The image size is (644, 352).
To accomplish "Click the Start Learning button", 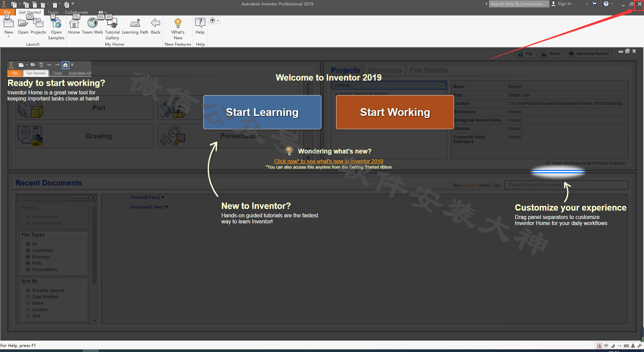I will click(x=262, y=112).
